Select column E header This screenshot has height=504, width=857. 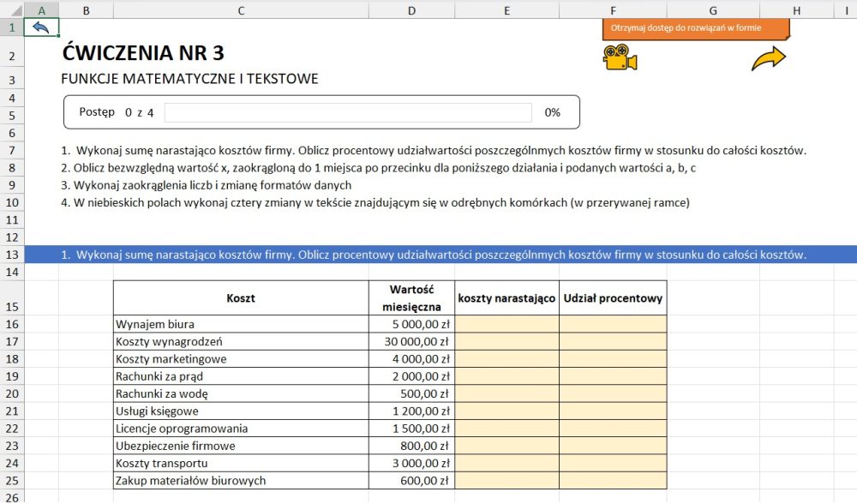506,9
